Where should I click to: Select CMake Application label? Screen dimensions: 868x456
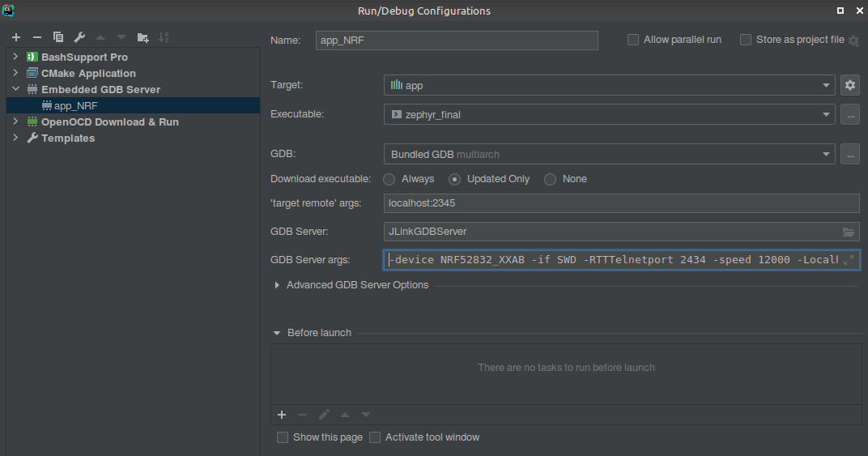(x=88, y=73)
